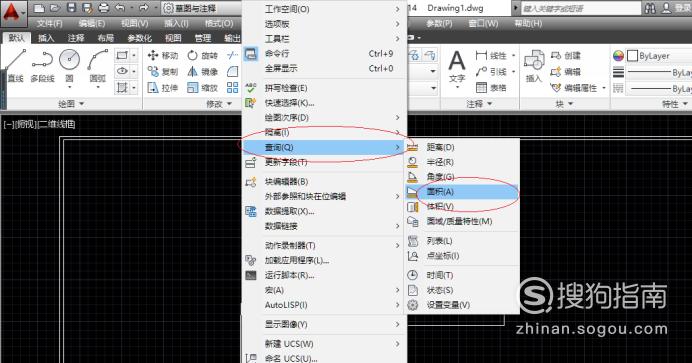
Task: Click the ellipse draw tool icon
Action: point(122,71)
